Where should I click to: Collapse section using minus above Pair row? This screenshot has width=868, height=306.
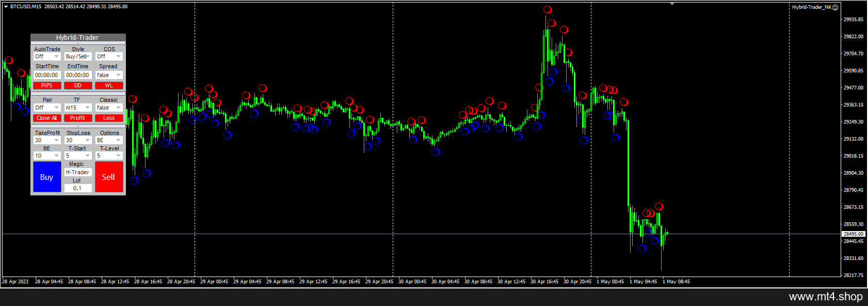[x=78, y=94]
